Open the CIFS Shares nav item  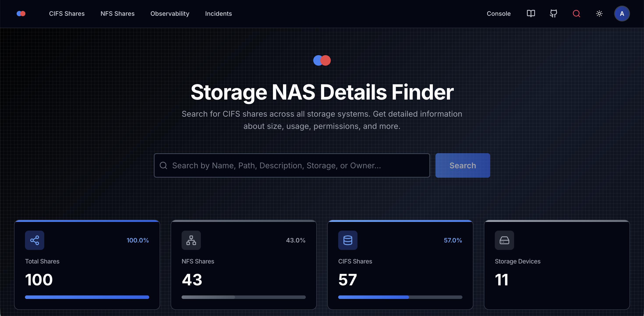tap(67, 14)
